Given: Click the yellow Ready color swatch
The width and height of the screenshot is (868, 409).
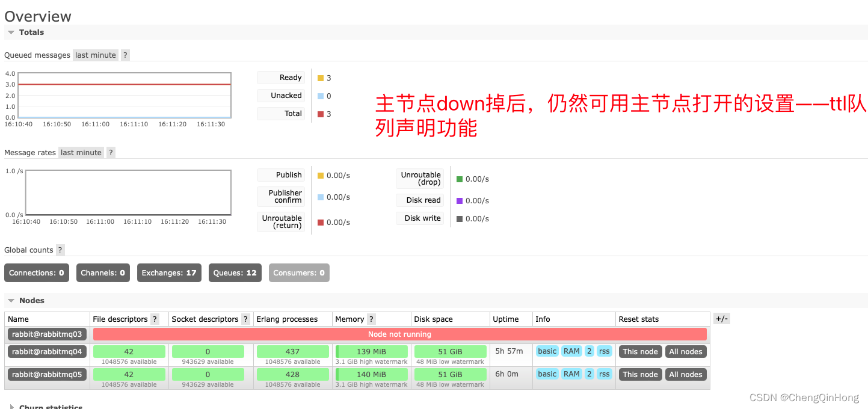Looking at the screenshot, I should (319, 78).
